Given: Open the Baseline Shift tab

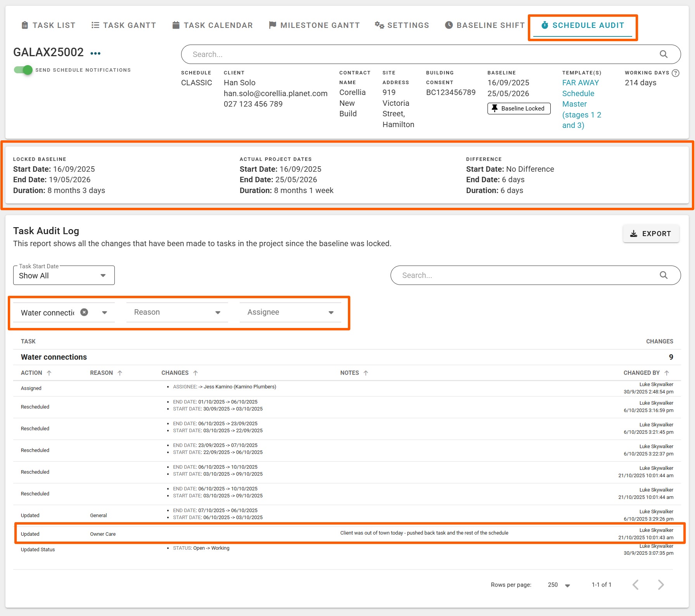Looking at the screenshot, I should tap(485, 26).
